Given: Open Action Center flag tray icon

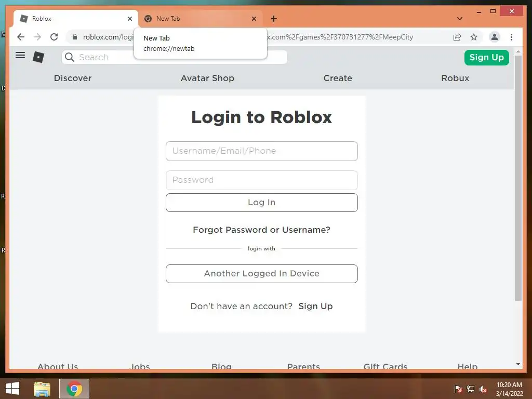Looking at the screenshot, I should pyautogui.click(x=458, y=389).
